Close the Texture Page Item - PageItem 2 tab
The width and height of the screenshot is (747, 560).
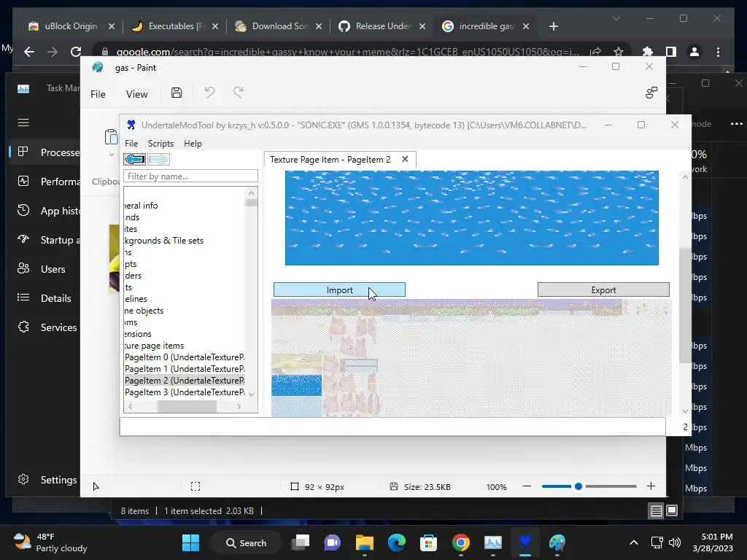tap(405, 159)
